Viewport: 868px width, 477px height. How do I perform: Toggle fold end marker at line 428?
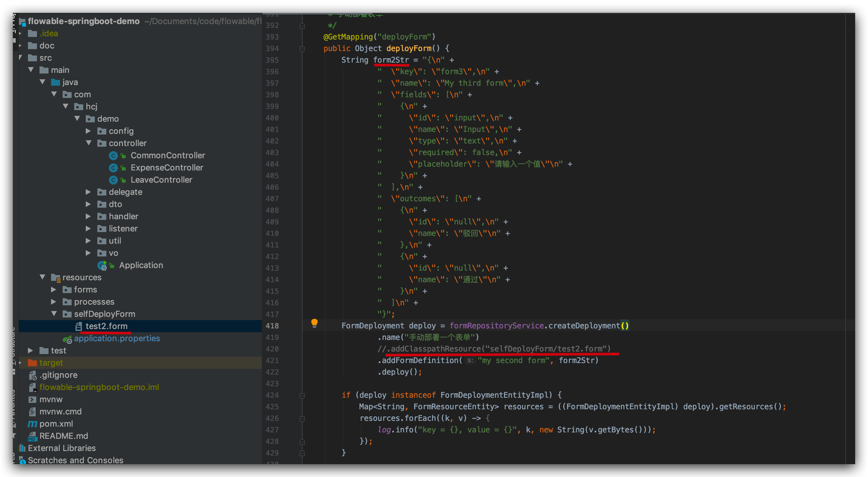pyautogui.click(x=302, y=442)
